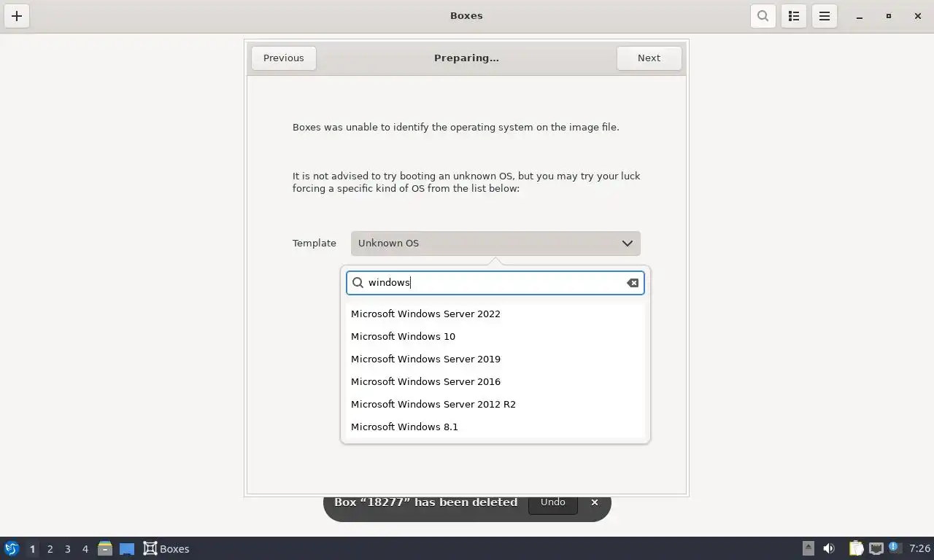Focus the windows search field
Image resolution: width=934 pixels, height=560 pixels.
click(x=495, y=283)
